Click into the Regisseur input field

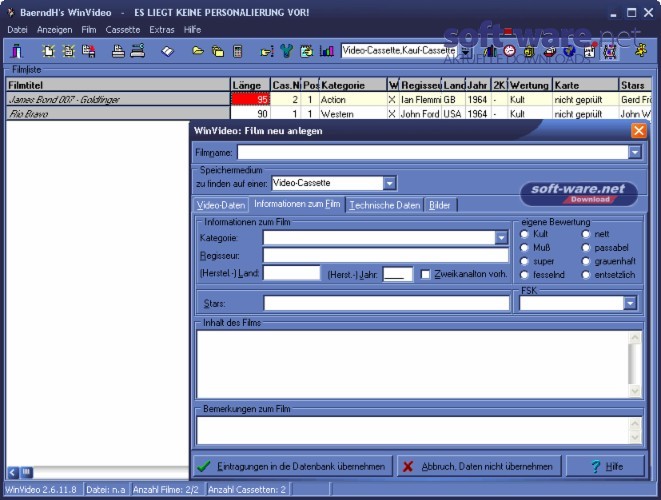pyautogui.click(x=385, y=255)
